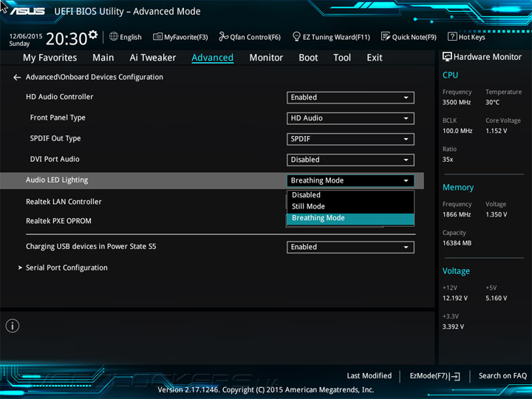Choose Disabled in the LED list
Image resolution: width=532 pixels, height=399 pixels.
(x=350, y=195)
